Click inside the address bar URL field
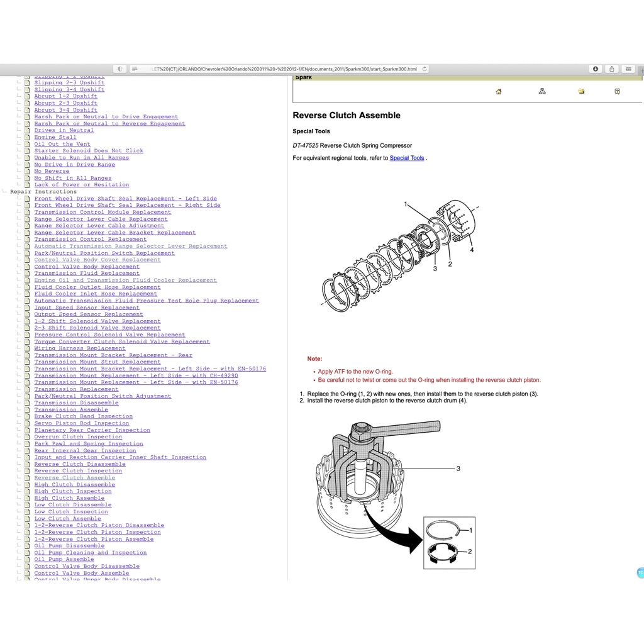Image resolution: width=644 pixels, height=644 pixels. pyautogui.click(x=283, y=69)
